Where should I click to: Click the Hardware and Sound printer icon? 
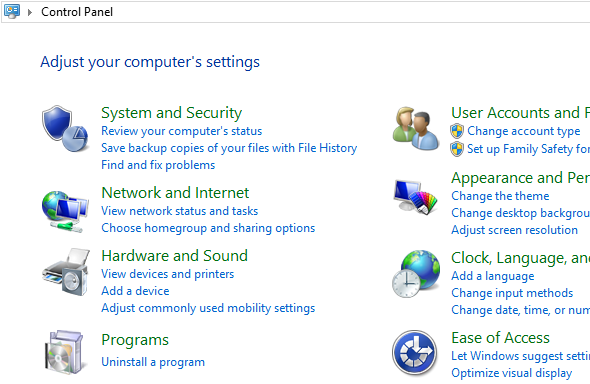66,272
